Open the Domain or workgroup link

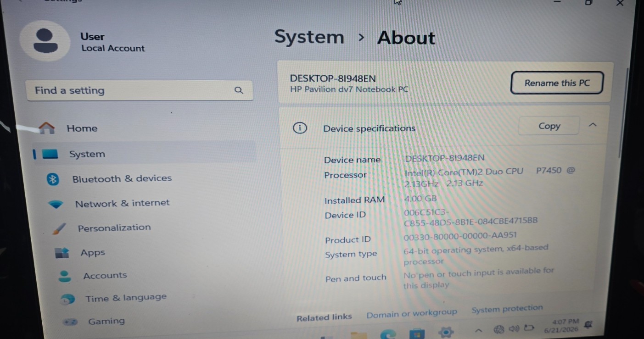412,313
